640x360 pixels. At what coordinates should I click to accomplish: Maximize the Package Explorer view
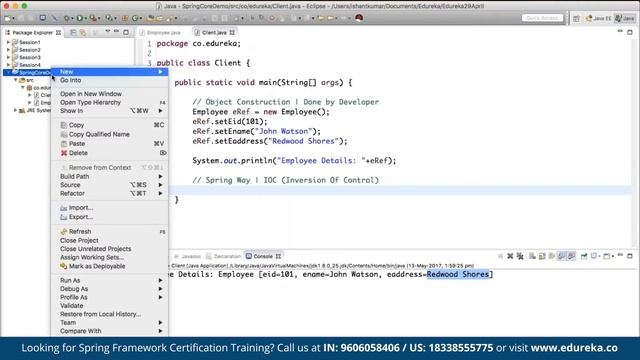(x=126, y=32)
